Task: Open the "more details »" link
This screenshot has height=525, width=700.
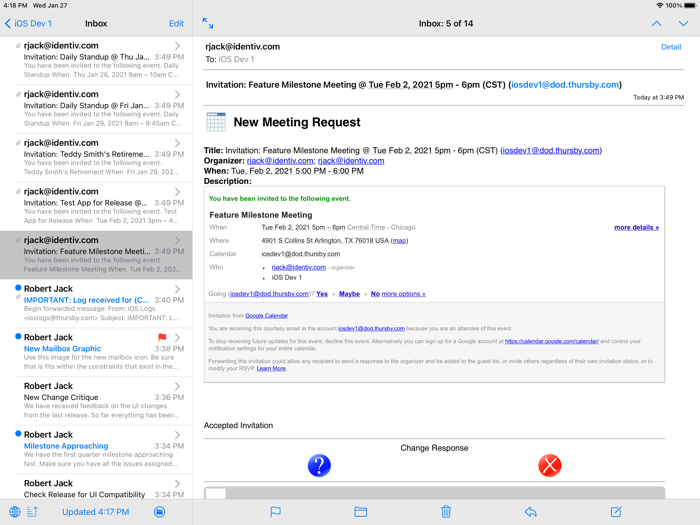Action: pos(636,227)
